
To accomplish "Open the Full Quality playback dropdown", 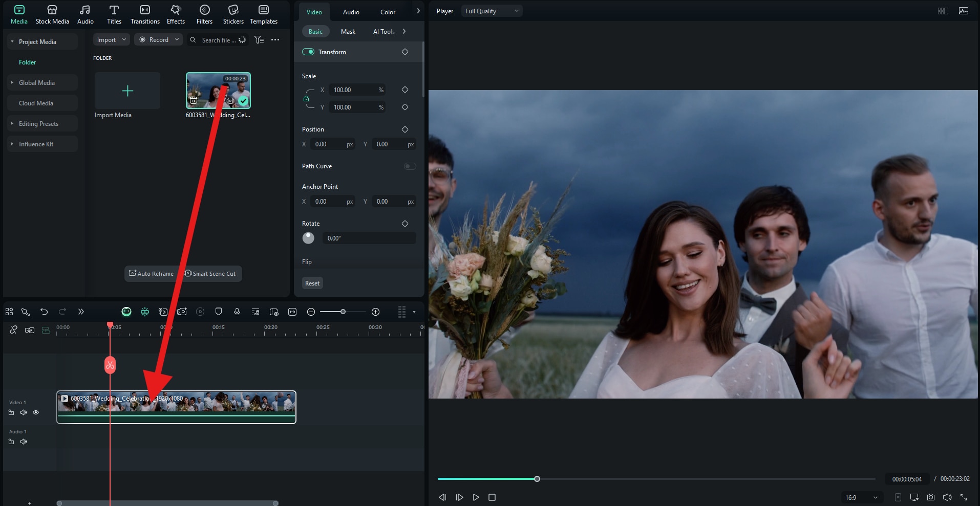I will (x=491, y=11).
